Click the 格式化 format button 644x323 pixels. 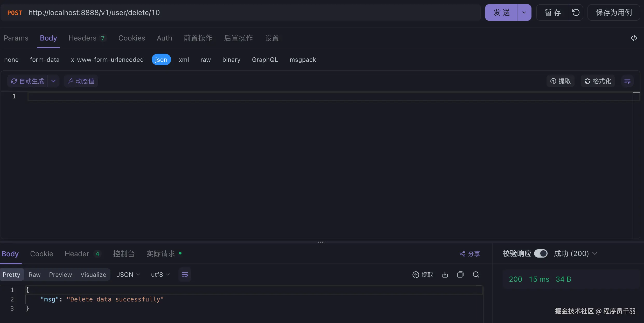(x=598, y=81)
